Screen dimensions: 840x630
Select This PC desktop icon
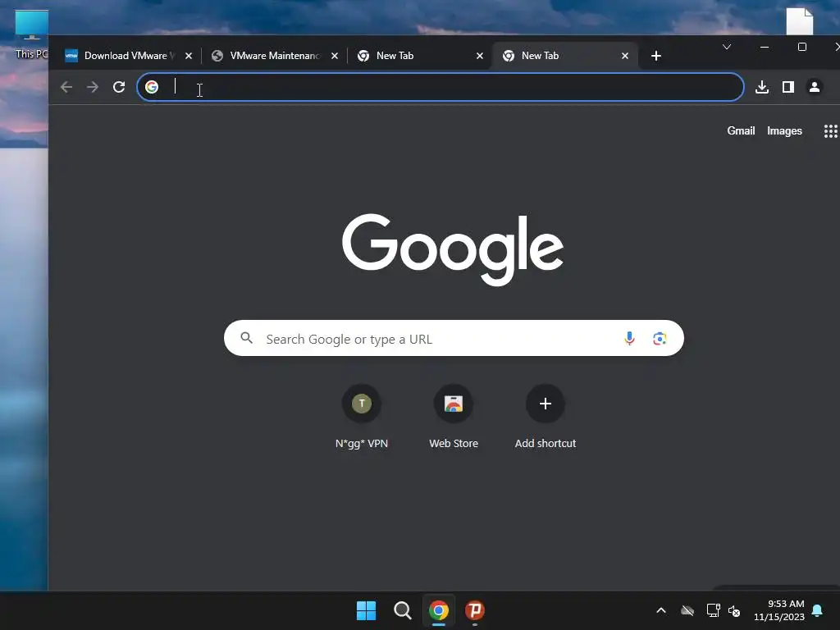[x=31, y=34]
